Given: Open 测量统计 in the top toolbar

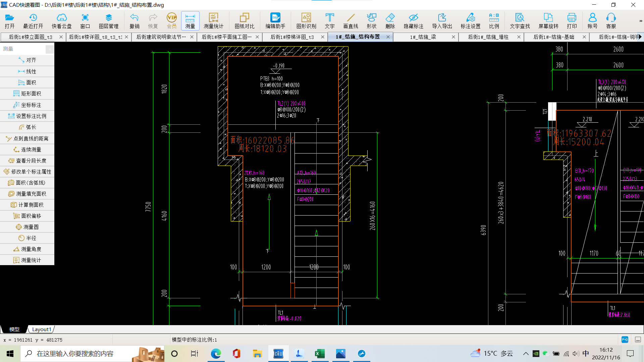Looking at the screenshot, I should pyautogui.click(x=213, y=21).
